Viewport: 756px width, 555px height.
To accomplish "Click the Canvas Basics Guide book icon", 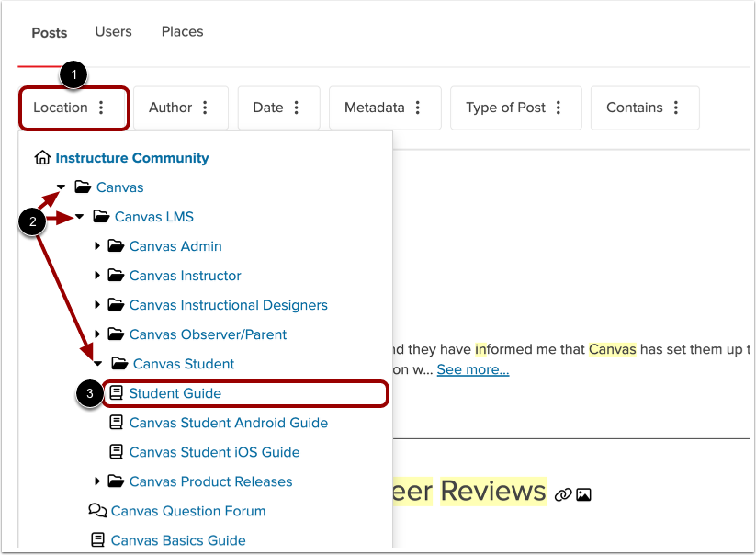I will [x=98, y=540].
